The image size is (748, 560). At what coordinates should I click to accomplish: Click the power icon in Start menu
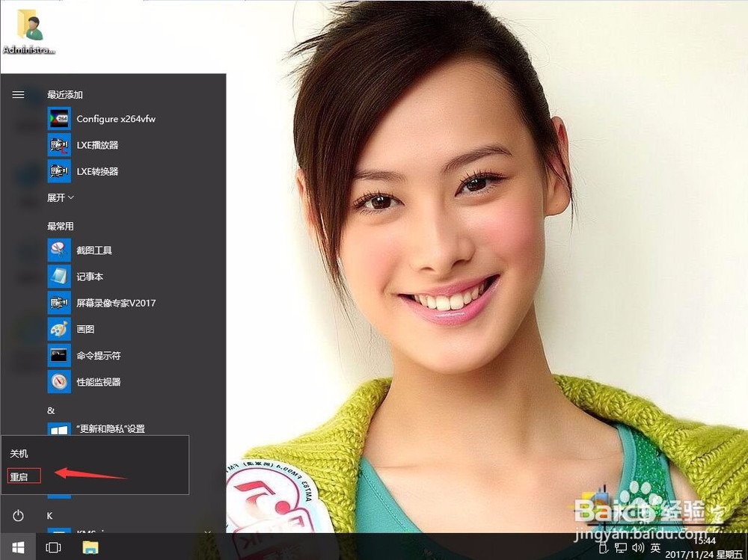18,516
